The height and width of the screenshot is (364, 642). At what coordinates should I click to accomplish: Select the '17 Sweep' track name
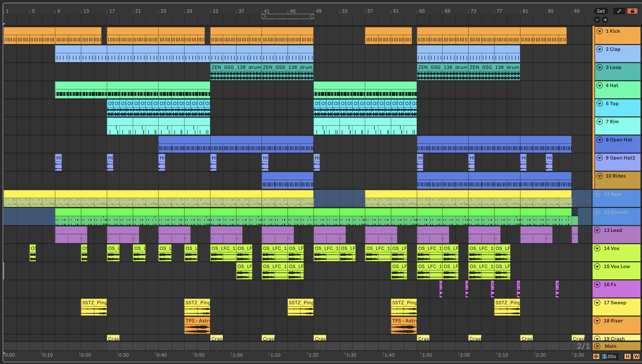(x=615, y=303)
